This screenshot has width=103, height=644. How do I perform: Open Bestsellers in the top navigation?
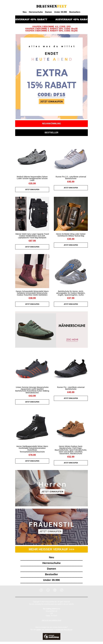[75, 12]
